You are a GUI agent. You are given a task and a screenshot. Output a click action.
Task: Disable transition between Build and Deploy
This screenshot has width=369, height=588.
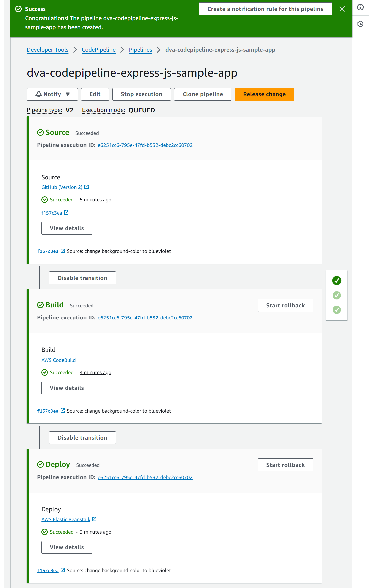coord(82,438)
